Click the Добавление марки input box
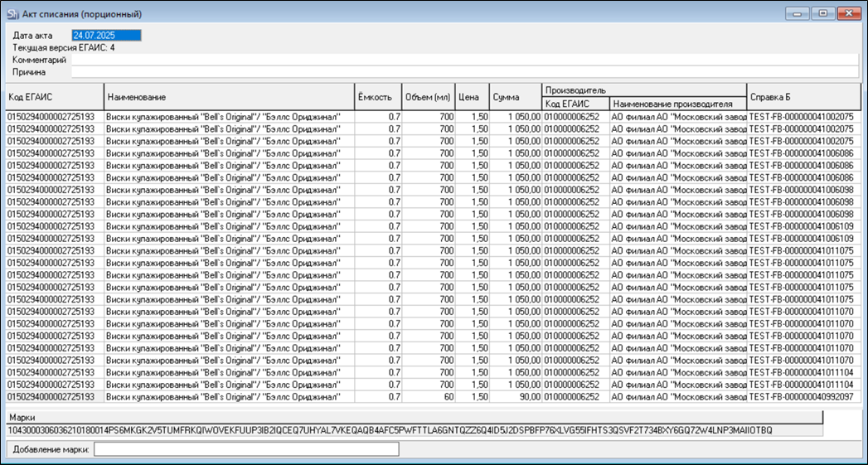 click(246, 449)
